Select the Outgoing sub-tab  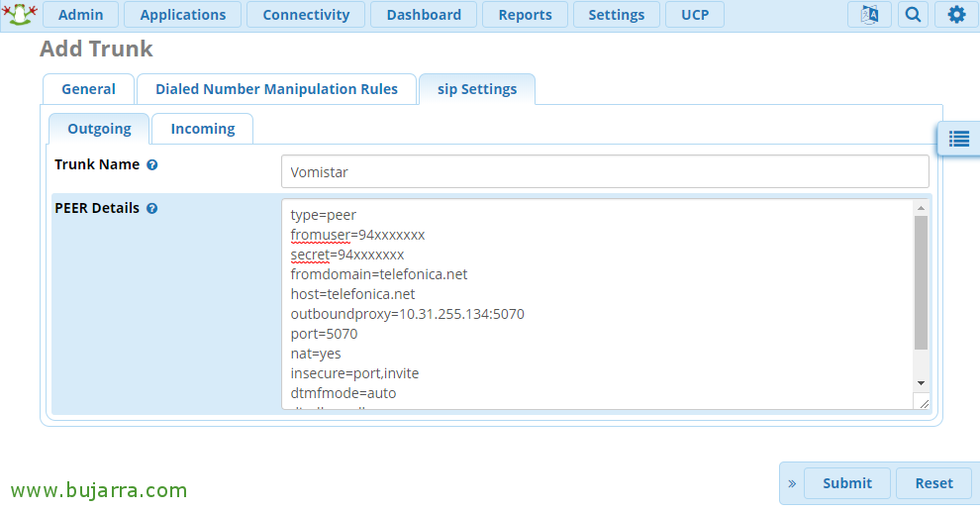point(99,129)
